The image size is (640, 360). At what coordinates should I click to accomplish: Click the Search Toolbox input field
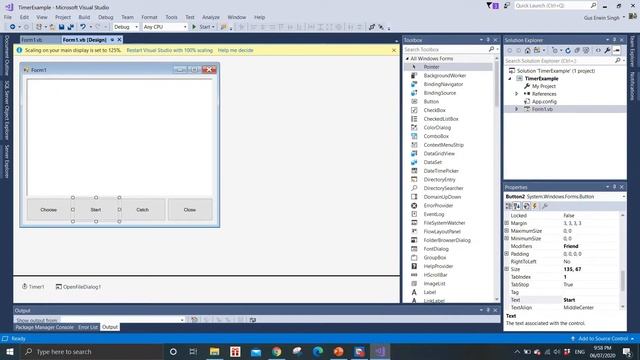446,49
